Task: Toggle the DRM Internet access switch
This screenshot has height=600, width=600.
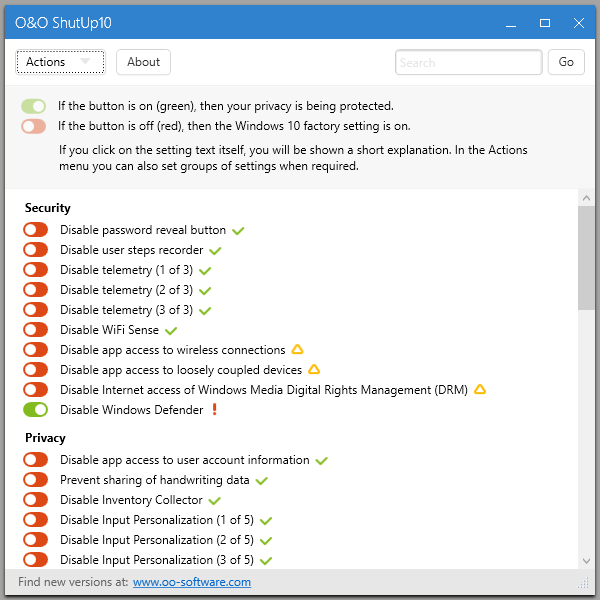Action: click(x=35, y=390)
